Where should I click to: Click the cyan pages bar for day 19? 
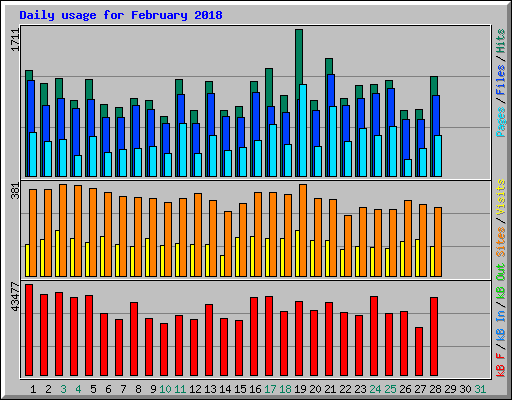[303, 130]
